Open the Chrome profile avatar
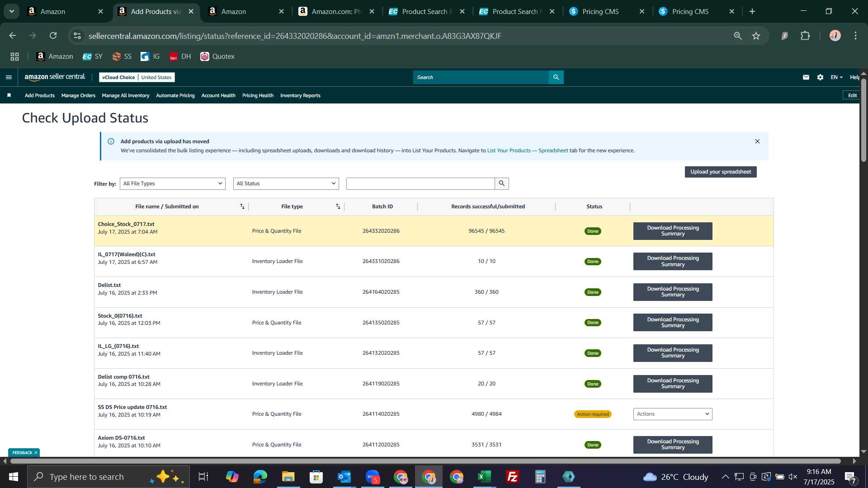Screen dimensions: 868x488 pos(835,36)
